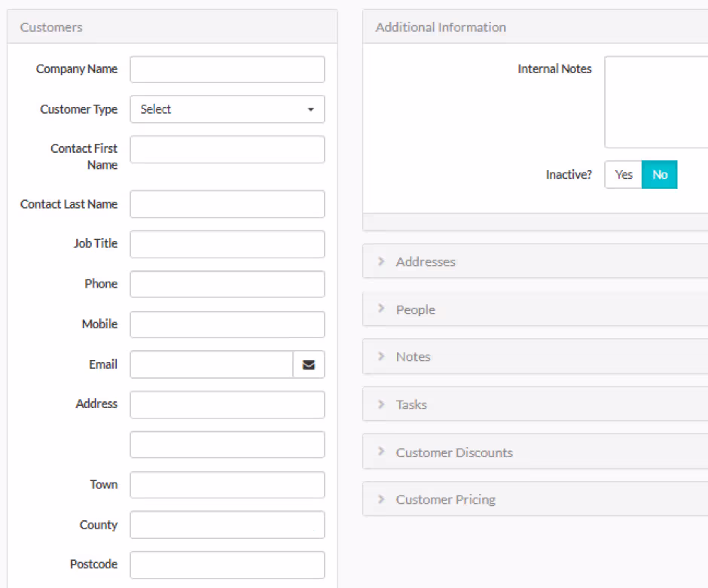Open the Customer Discounts panel

(x=535, y=452)
